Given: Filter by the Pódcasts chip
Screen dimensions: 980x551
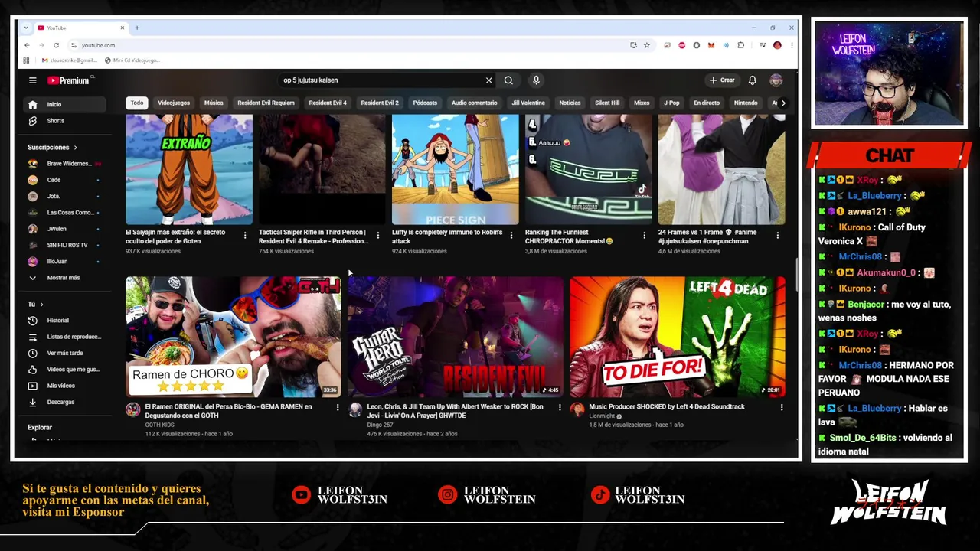Looking at the screenshot, I should pyautogui.click(x=425, y=103).
